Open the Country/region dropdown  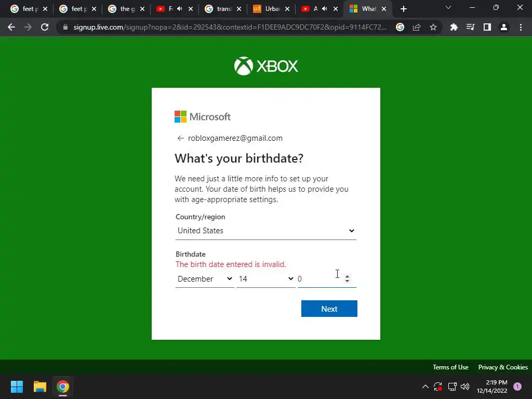coord(266,231)
